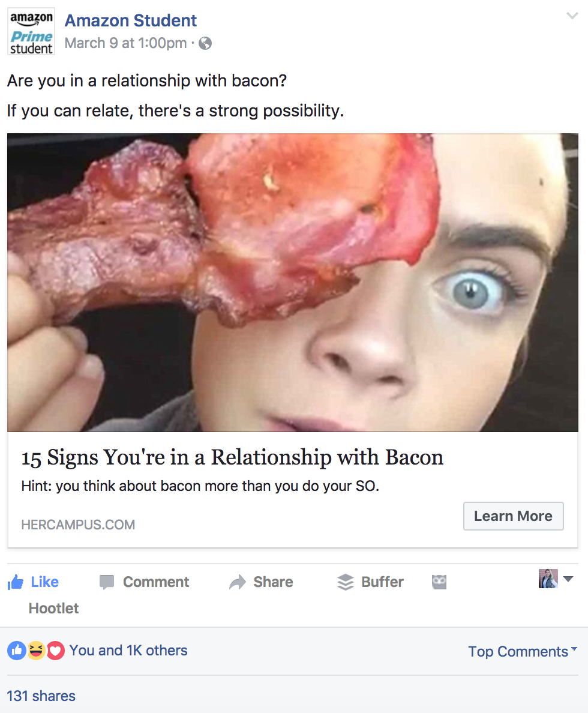
Task: Click the Learn More button
Action: pos(514,516)
